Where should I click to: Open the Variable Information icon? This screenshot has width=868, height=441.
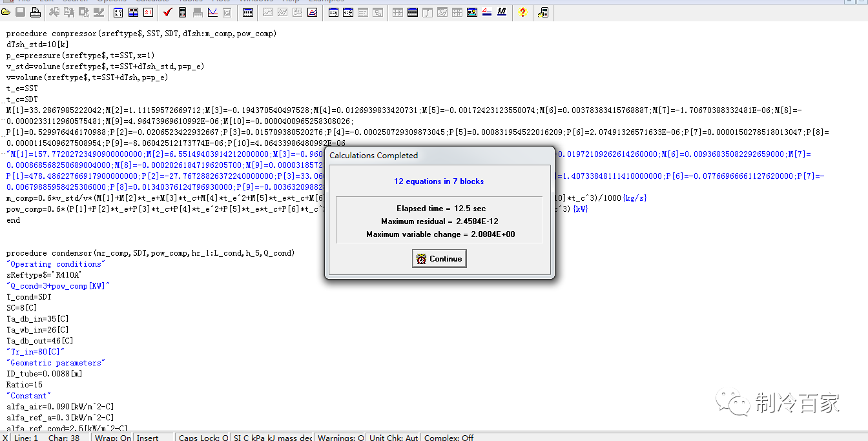coord(119,12)
